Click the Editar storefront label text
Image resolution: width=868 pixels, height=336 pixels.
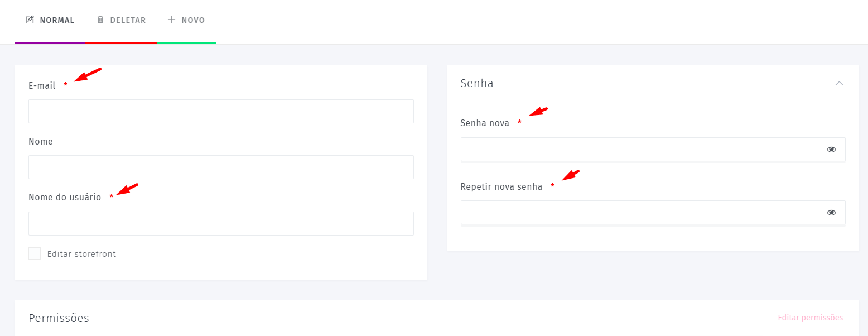(x=81, y=254)
